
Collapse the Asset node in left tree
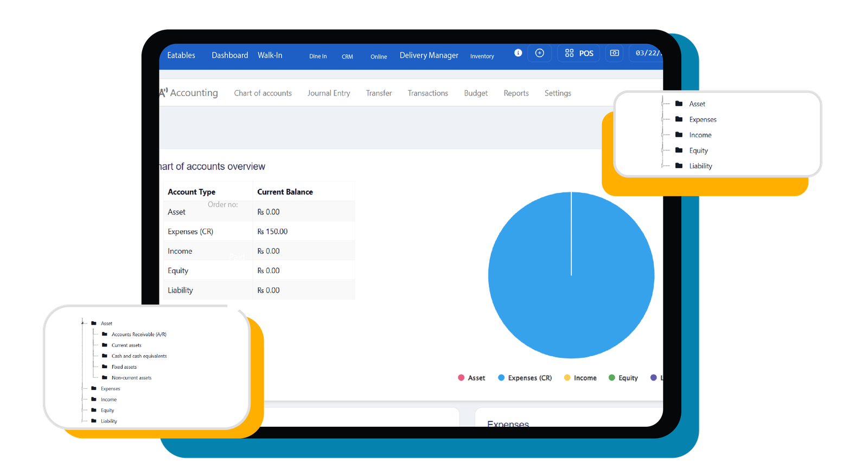coord(82,323)
